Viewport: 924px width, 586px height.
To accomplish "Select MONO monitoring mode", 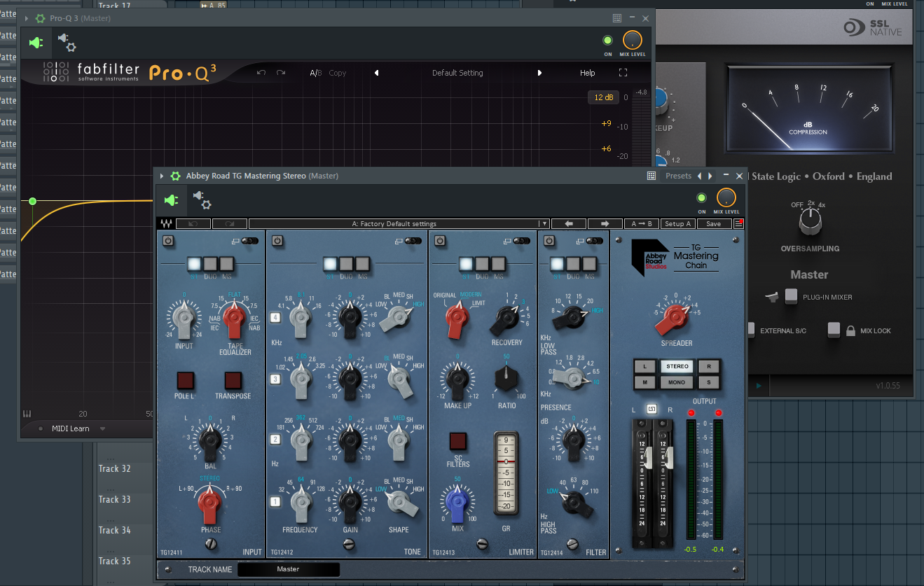I will (677, 382).
